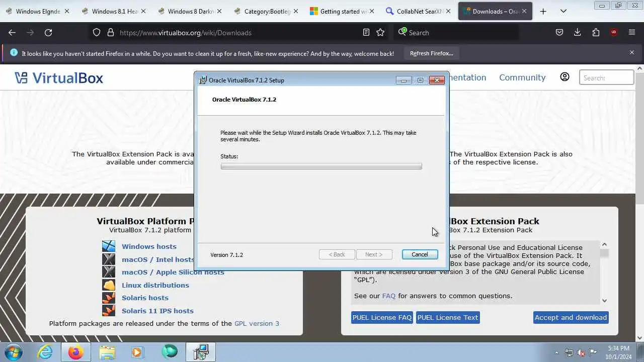This screenshot has height=362, width=644.
Task: Open the network tray icon
Action: point(569,352)
